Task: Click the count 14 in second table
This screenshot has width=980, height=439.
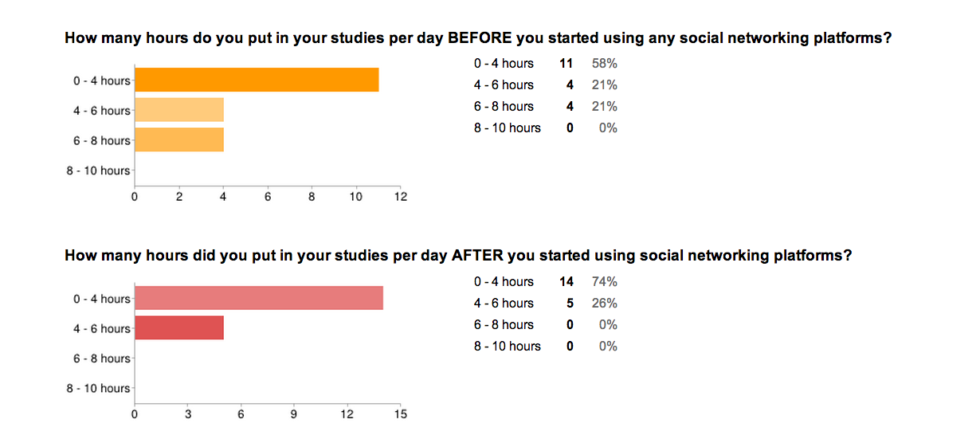Action: (x=566, y=281)
